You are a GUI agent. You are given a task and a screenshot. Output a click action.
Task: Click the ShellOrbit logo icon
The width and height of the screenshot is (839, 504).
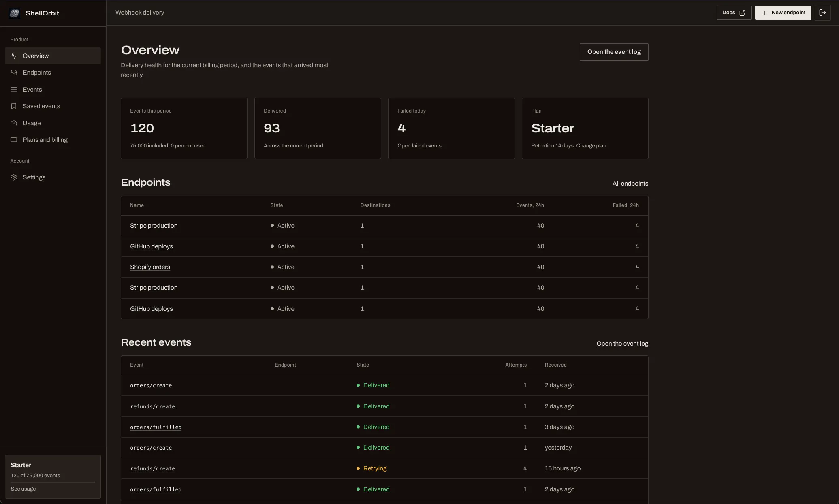[x=14, y=13]
